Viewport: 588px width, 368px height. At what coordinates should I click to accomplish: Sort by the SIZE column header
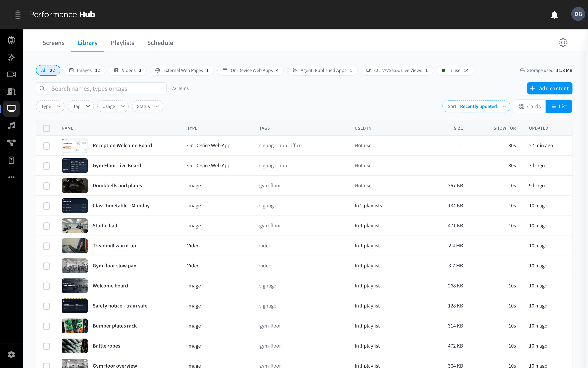point(458,128)
